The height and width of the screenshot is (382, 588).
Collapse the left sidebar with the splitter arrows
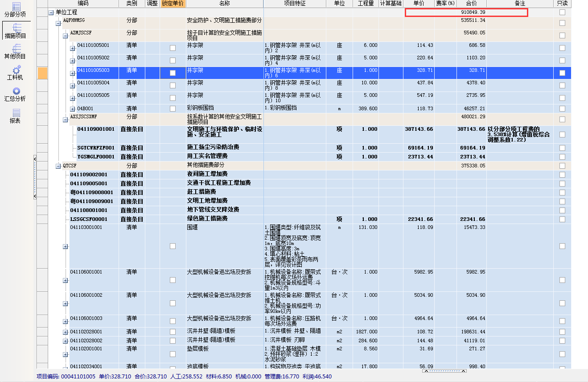[x=35, y=177]
